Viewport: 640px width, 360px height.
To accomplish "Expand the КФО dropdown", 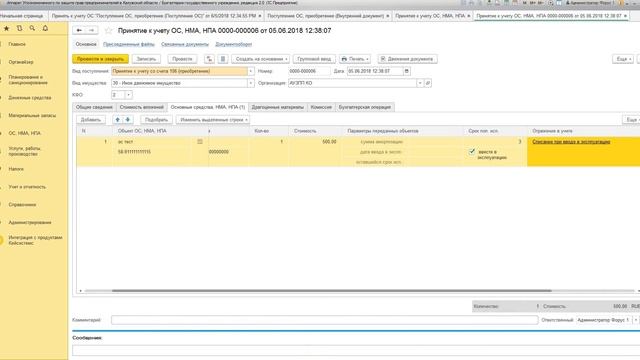I will click(129, 95).
